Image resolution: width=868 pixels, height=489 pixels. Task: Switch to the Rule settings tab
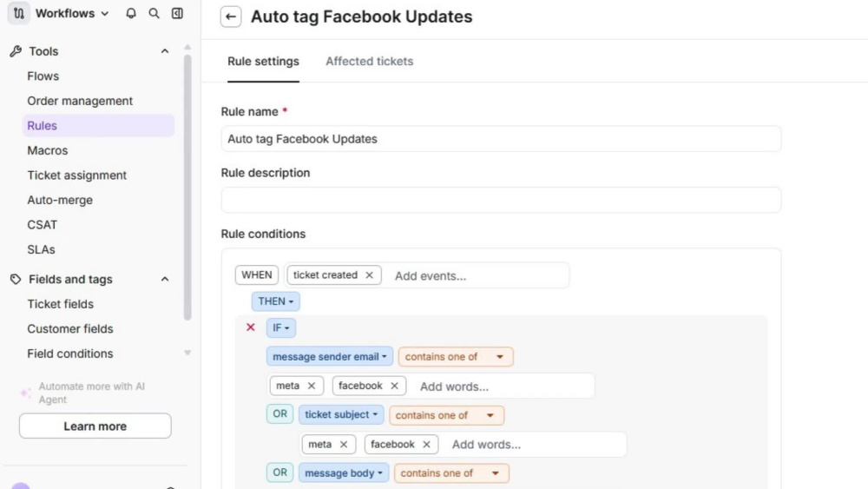point(264,62)
